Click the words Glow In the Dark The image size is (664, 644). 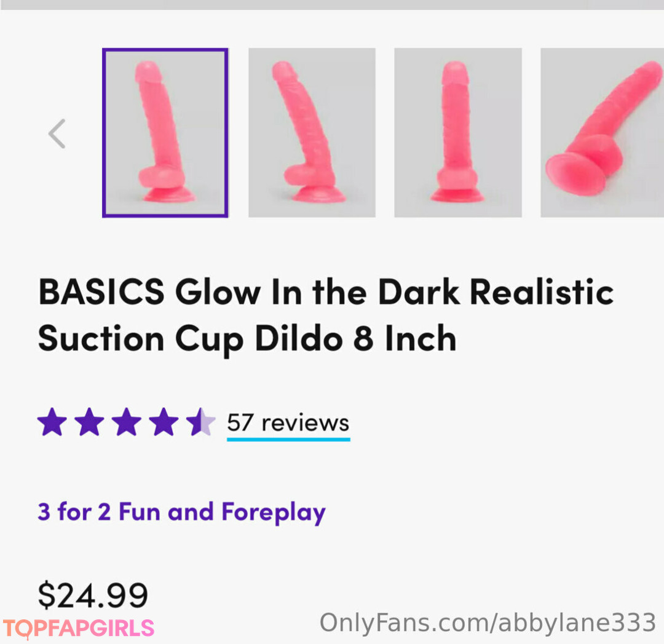coord(317,292)
